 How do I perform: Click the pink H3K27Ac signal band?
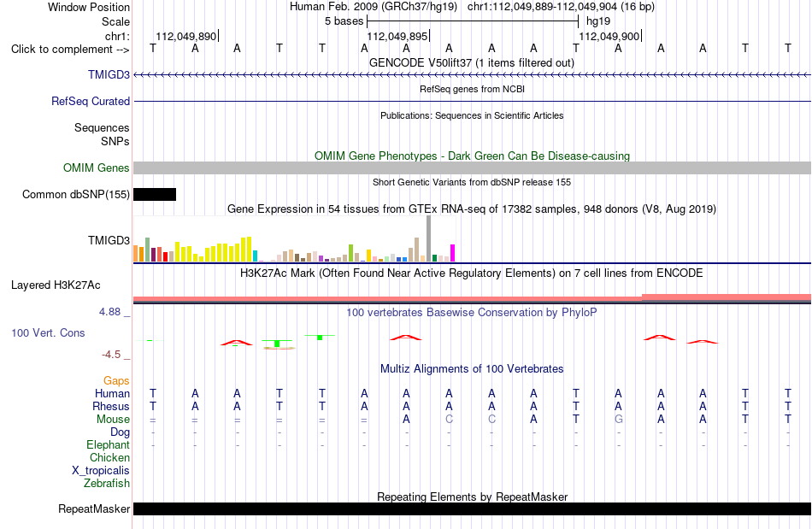(x=473, y=298)
